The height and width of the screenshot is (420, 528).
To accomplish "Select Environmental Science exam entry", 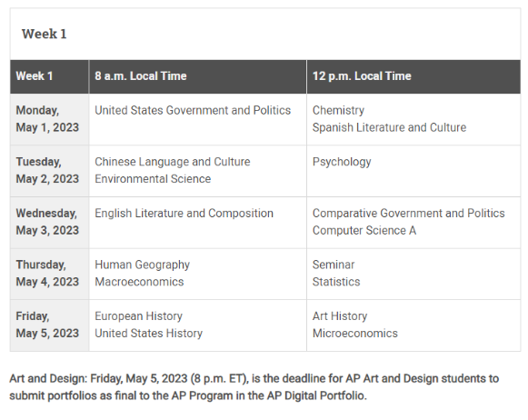I will [153, 179].
